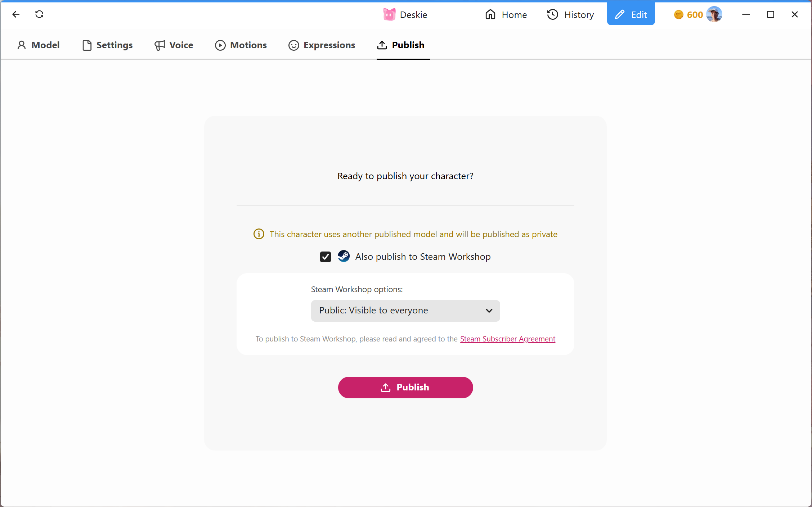Click the Steam logo icon
The width and height of the screenshot is (812, 507).
(x=344, y=257)
